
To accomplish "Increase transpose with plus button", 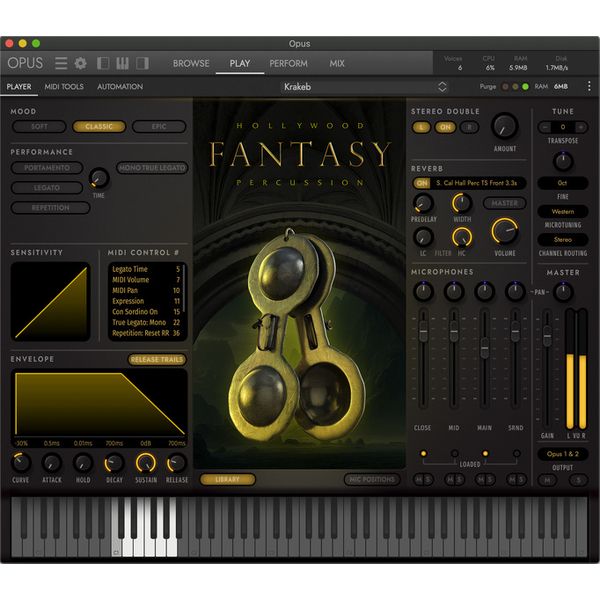I will coord(580,127).
